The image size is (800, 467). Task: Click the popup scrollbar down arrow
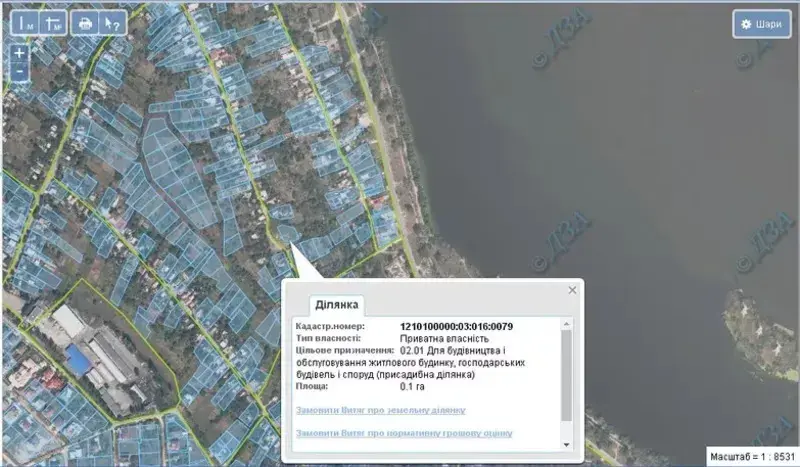567,444
